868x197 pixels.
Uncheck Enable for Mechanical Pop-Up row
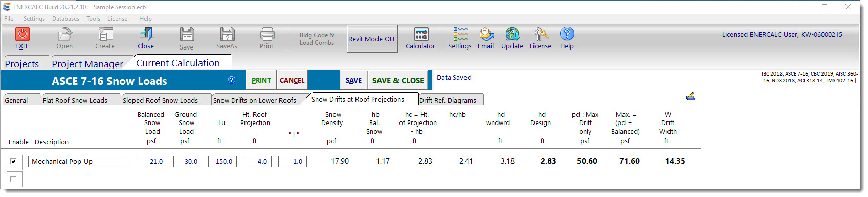pos(13,162)
